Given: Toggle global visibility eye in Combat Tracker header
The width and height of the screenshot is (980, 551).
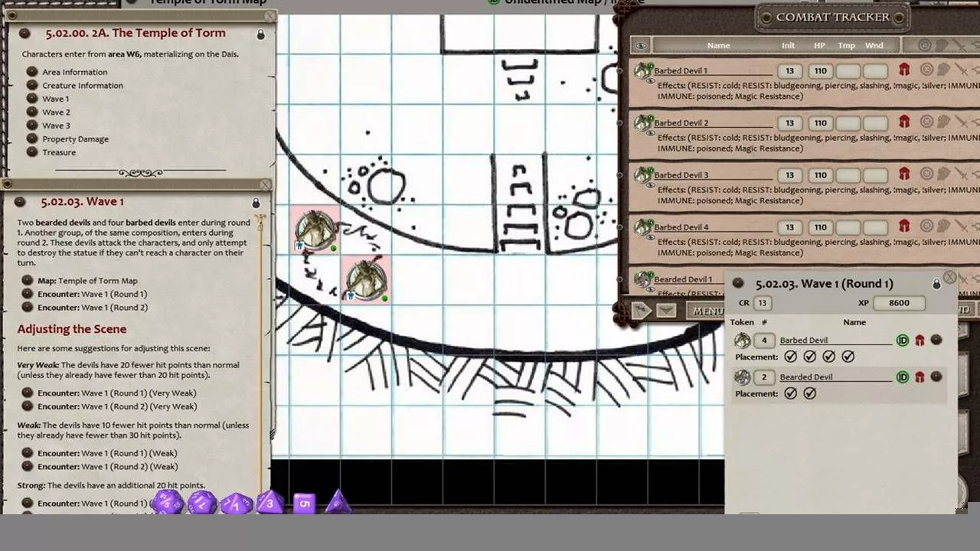Looking at the screenshot, I should tap(642, 46).
